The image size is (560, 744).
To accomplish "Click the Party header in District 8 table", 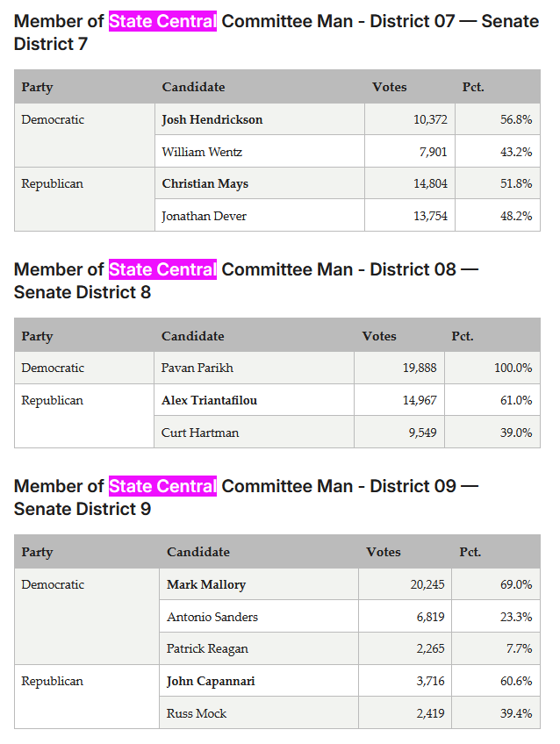I will 37,336.
